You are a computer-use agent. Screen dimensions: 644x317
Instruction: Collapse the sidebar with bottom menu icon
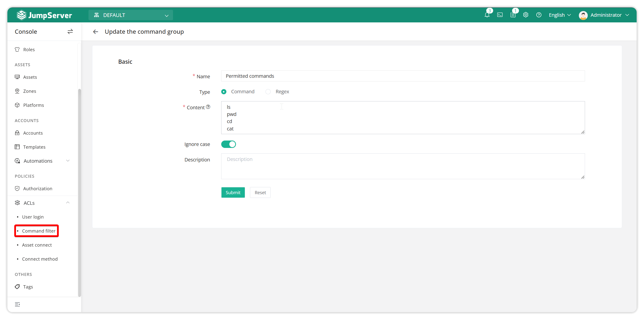pos(17,304)
